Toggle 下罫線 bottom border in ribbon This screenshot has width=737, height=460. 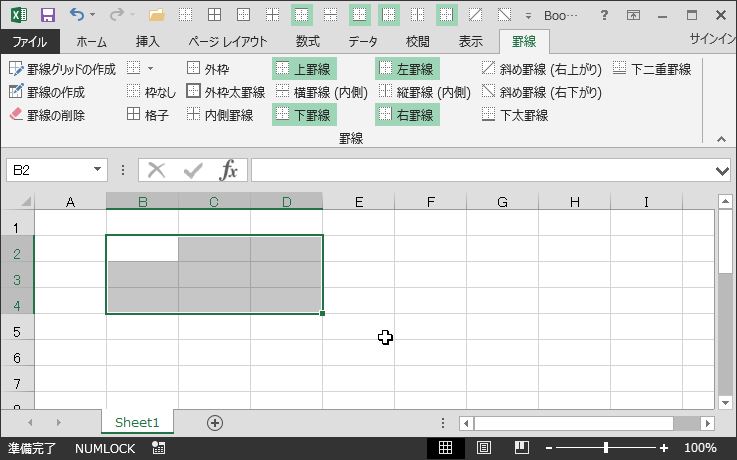pos(304,115)
